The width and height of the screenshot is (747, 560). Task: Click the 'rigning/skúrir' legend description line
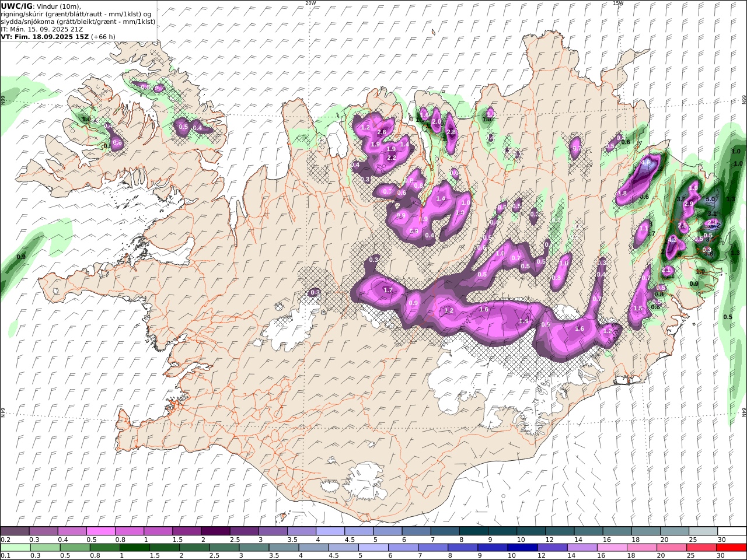click(76, 14)
